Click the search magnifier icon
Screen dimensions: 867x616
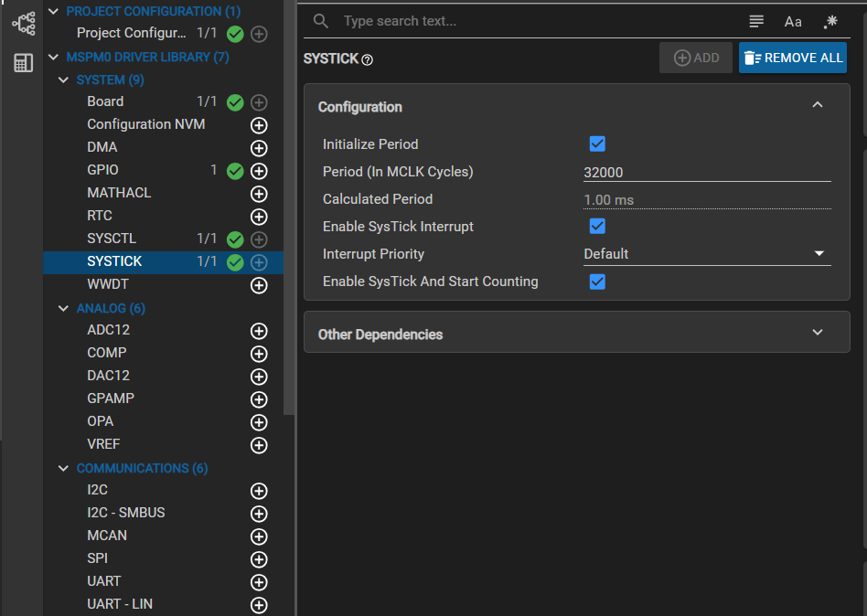(x=321, y=22)
